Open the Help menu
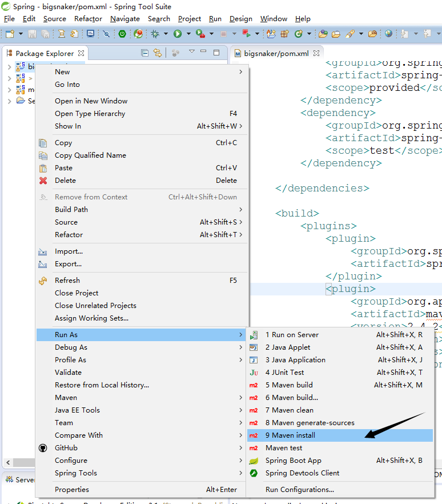The image size is (442, 504). pos(303,19)
